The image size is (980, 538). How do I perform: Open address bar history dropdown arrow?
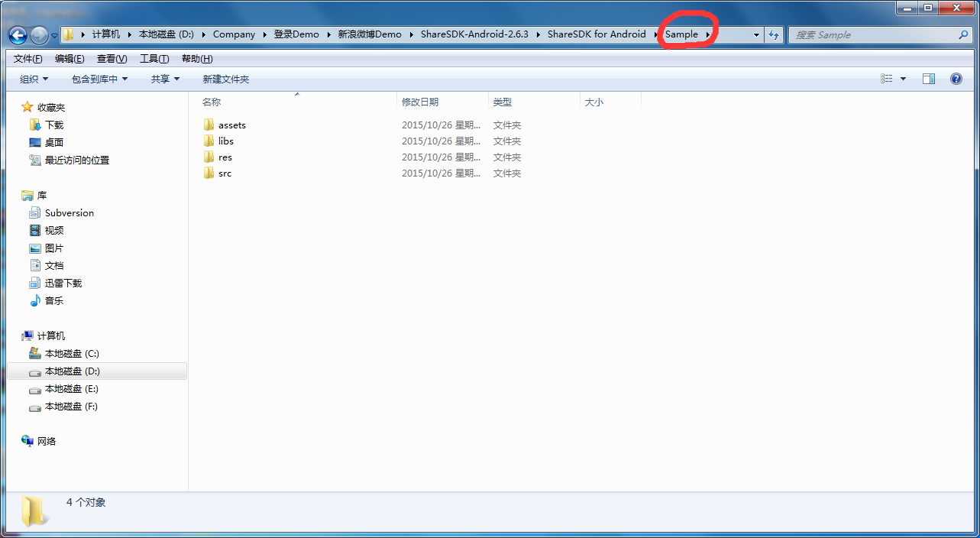756,34
